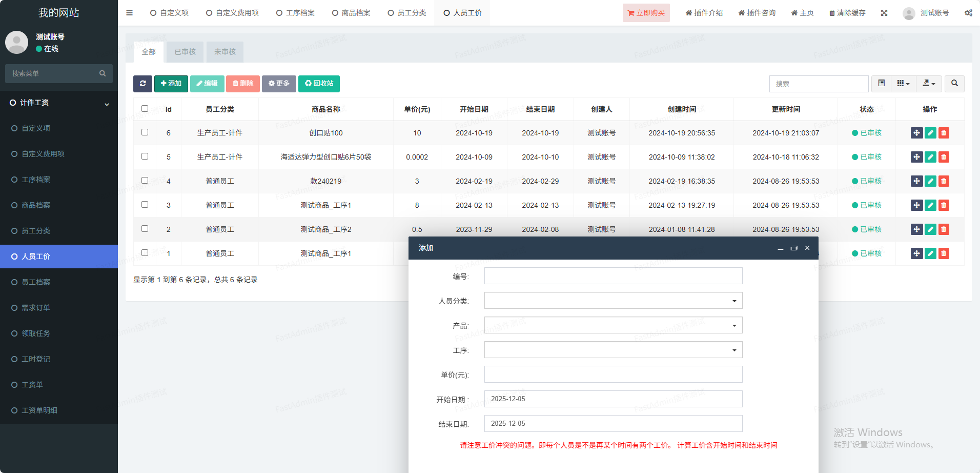Click the fullscreen toggle icon in header
The image size is (980, 473).
[884, 13]
